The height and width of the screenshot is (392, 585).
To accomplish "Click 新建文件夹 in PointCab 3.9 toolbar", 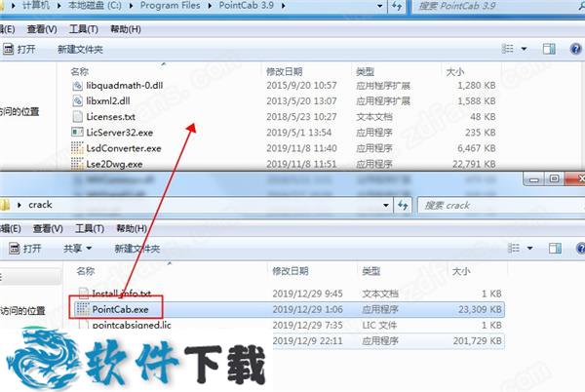I will click(x=80, y=49).
